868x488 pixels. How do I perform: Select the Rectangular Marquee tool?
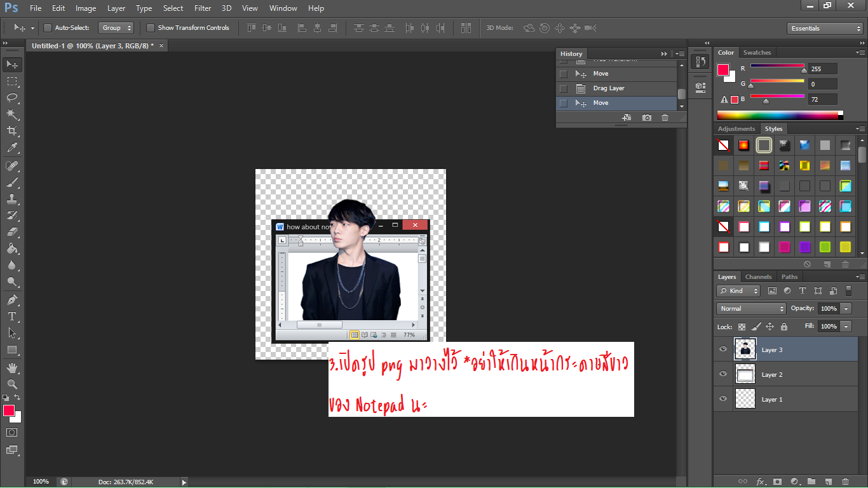coord(12,81)
